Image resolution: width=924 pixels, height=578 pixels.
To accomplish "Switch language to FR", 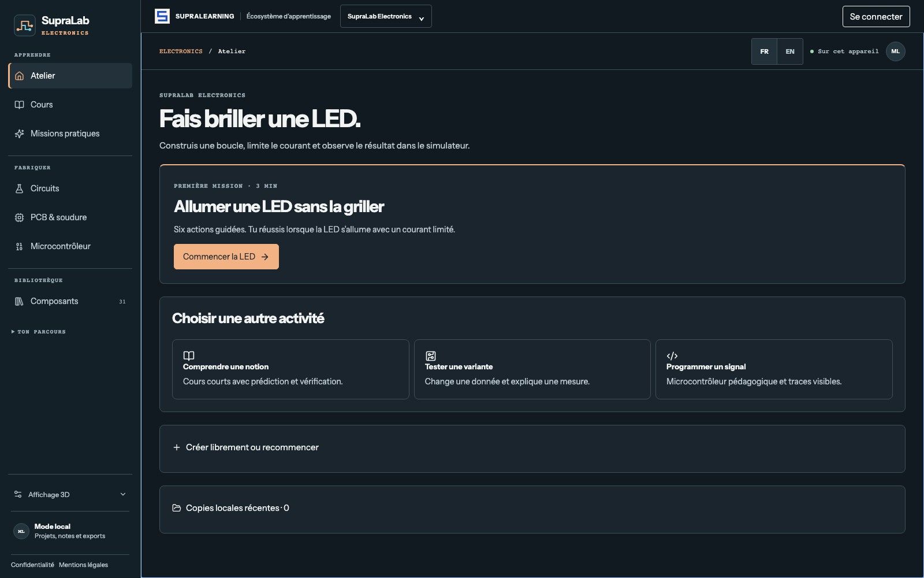I will tap(764, 51).
